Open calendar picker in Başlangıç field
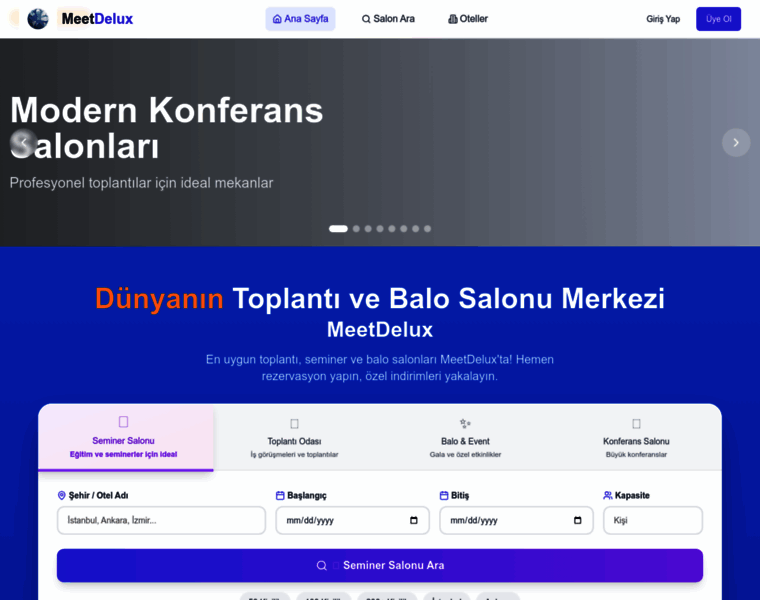760x600 pixels. tap(414, 521)
